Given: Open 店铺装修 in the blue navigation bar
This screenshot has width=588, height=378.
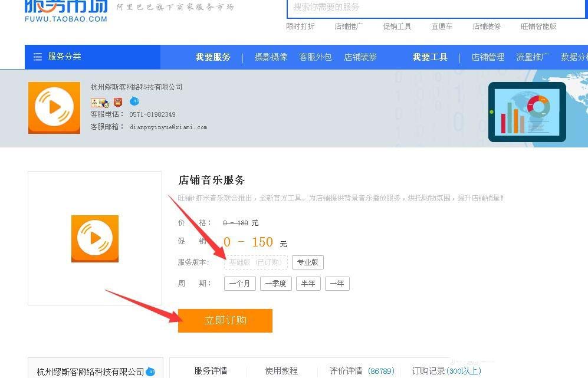Looking at the screenshot, I should [x=360, y=57].
